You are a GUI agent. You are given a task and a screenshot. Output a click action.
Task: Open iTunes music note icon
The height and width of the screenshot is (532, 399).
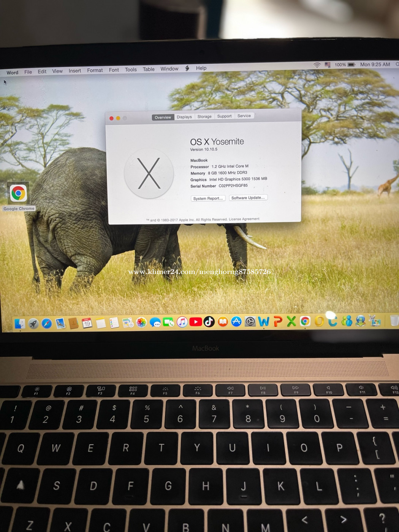[x=182, y=322]
